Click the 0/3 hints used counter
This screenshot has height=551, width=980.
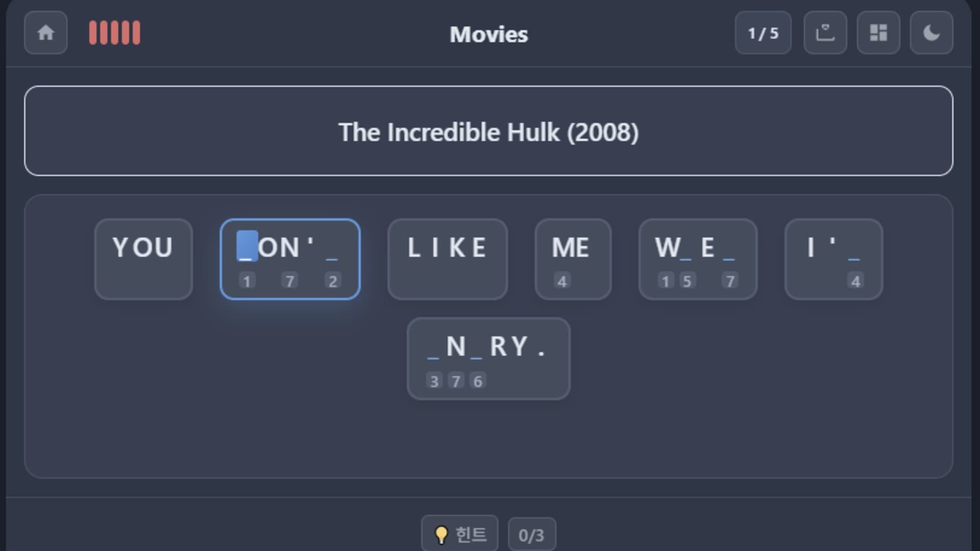click(531, 535)
